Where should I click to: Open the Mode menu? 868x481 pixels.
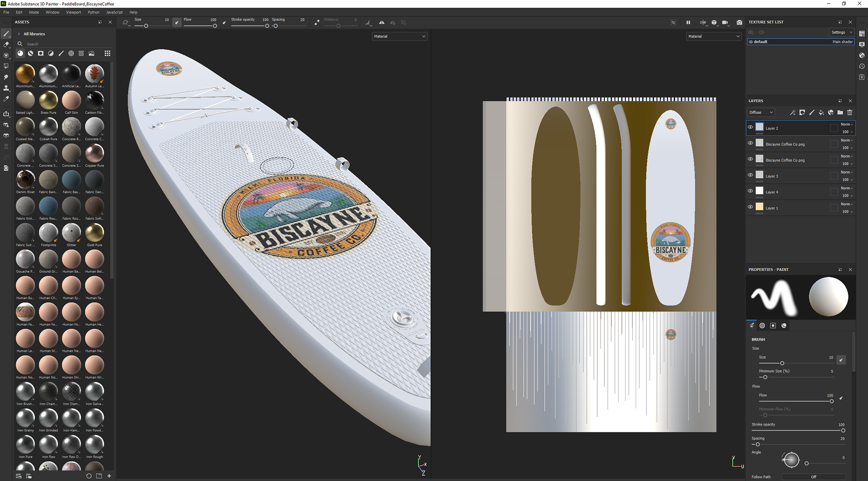pos(34,12)
